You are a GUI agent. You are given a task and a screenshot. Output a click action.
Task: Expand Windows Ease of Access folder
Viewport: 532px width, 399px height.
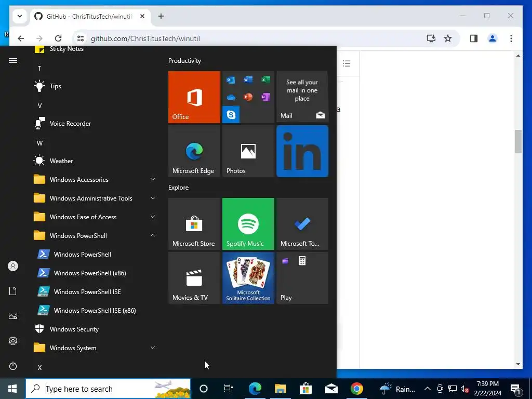click(x=96, y=217)
